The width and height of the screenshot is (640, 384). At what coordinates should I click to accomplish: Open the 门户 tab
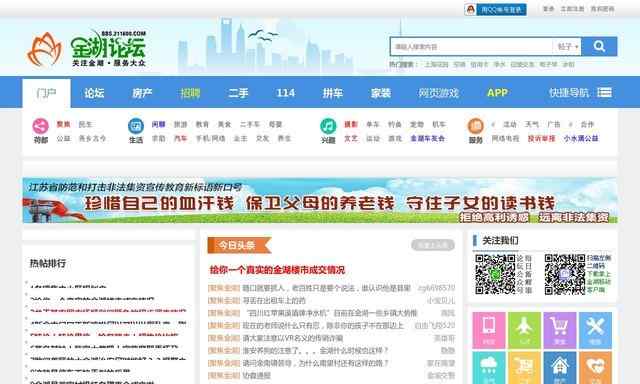47,93
